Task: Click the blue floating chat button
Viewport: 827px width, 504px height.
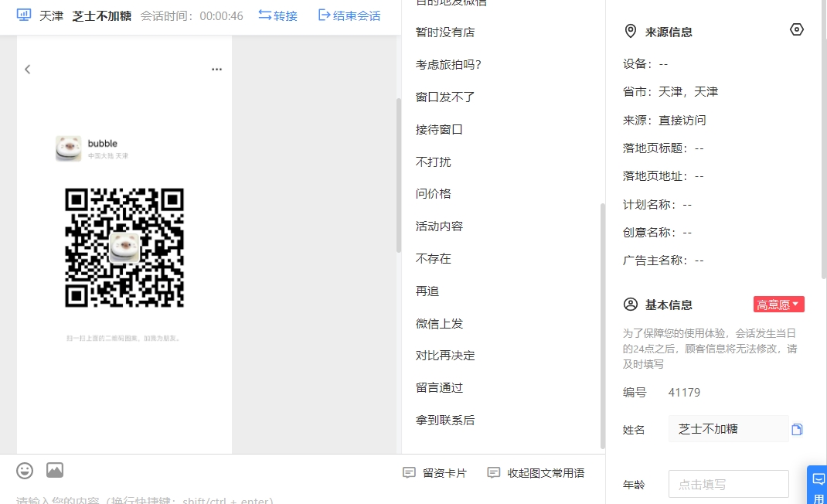Action: pyautogui.click(x=818, y=485)
